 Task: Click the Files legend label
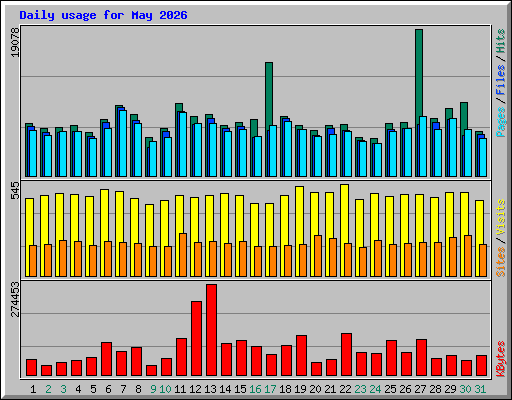pos(500,80)
